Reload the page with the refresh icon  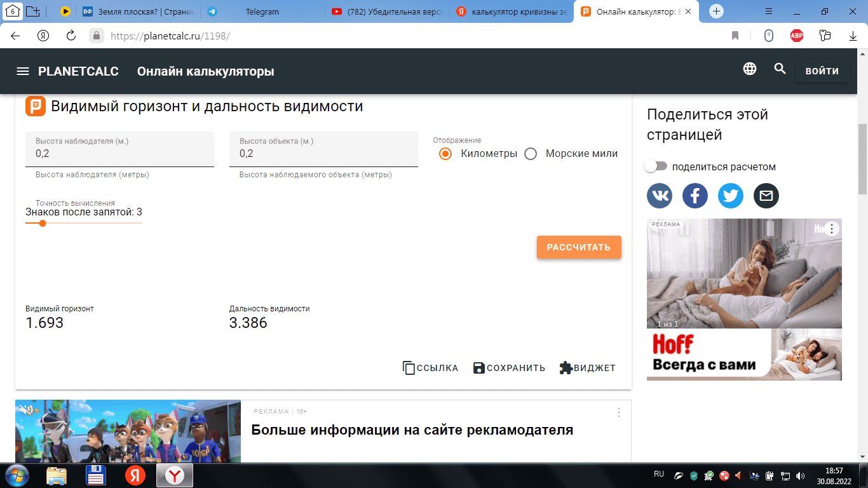coord(71,36)
